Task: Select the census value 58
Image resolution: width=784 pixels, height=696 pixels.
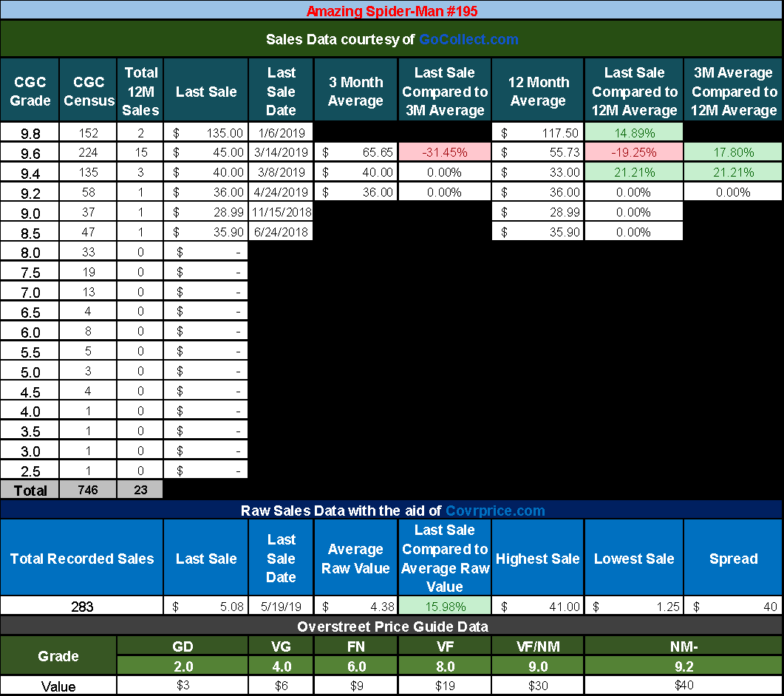Action: point(89,193)
